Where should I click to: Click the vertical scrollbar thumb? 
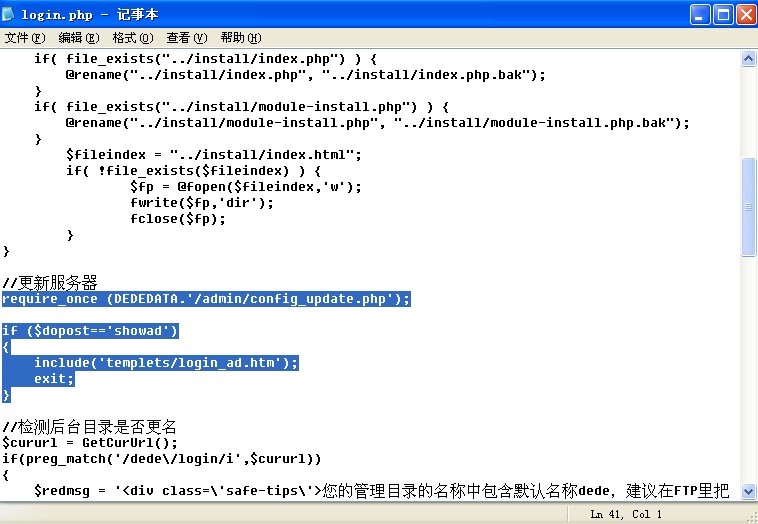pos(748,206)
